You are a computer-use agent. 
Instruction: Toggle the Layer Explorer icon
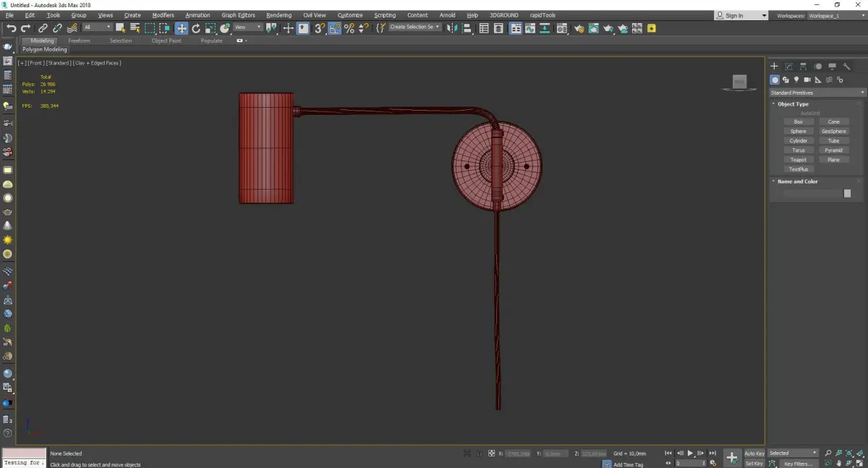click(499, 28)
